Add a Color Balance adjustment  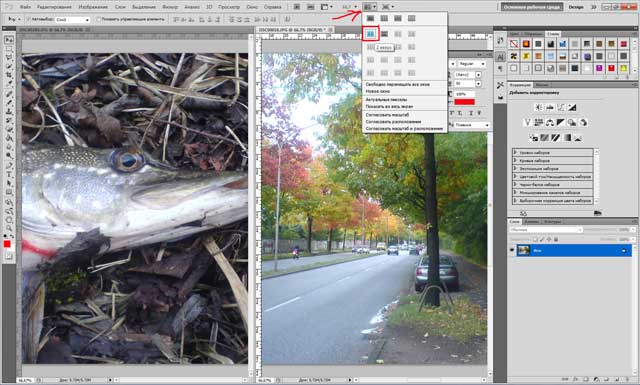click(x=549, y=122)
